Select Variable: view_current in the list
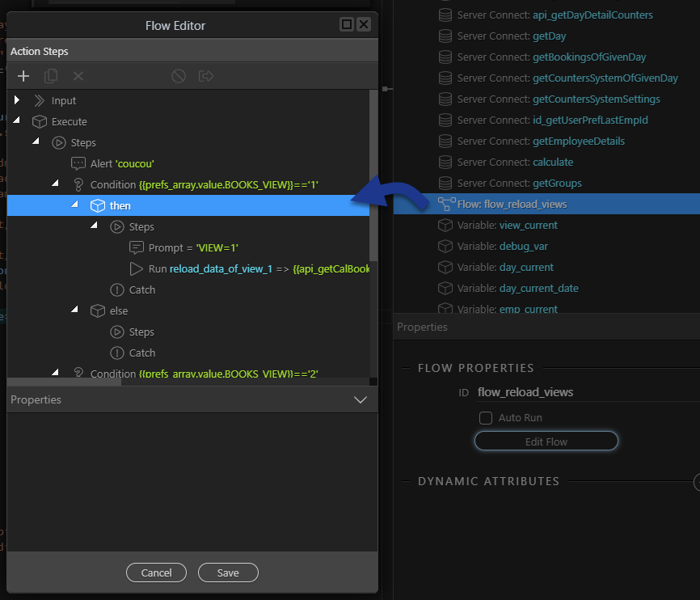The width and height of the screenshot is (700, 600). [528, 225]
